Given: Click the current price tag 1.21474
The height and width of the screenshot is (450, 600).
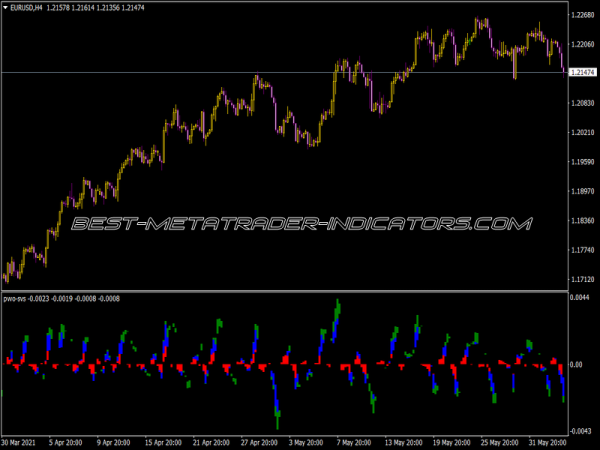Looking at the screenshot, I should click(582, 73).
